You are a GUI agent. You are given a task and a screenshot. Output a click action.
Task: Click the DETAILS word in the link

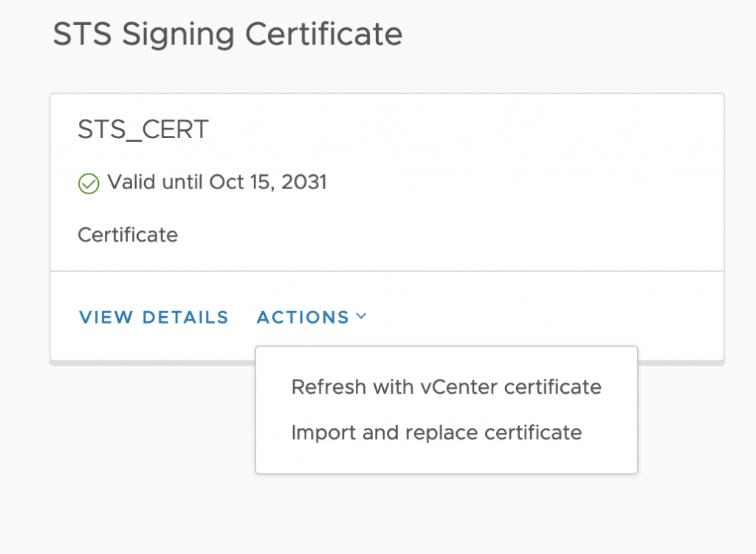tap(185, 318)
